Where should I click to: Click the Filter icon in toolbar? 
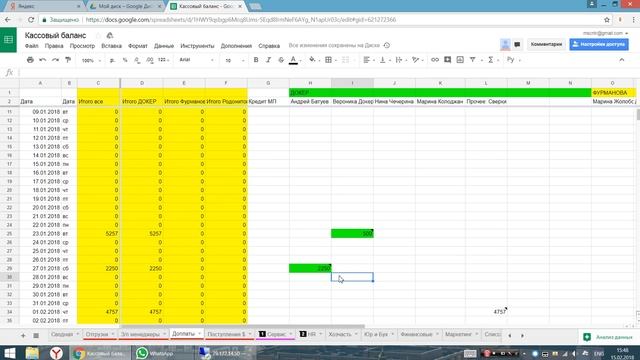(473, 60)
